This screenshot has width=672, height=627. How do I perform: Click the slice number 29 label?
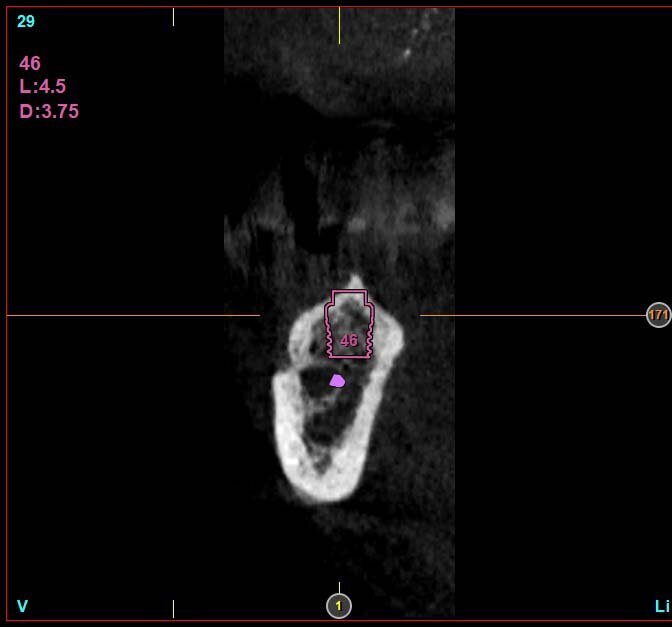26,21
